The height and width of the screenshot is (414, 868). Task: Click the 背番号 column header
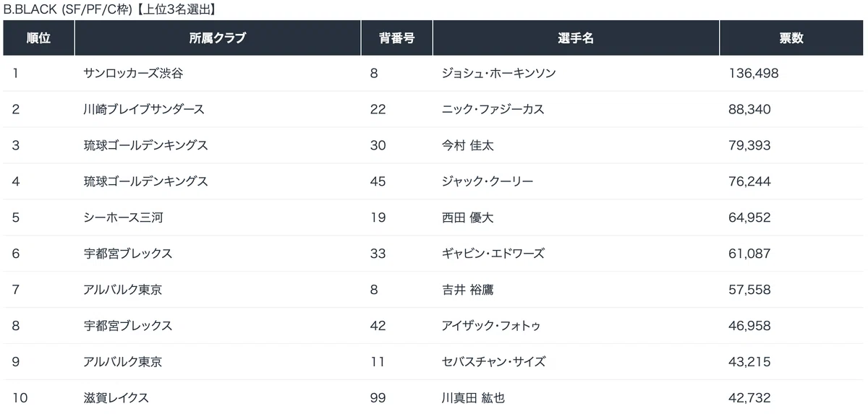tap(397, 38)
